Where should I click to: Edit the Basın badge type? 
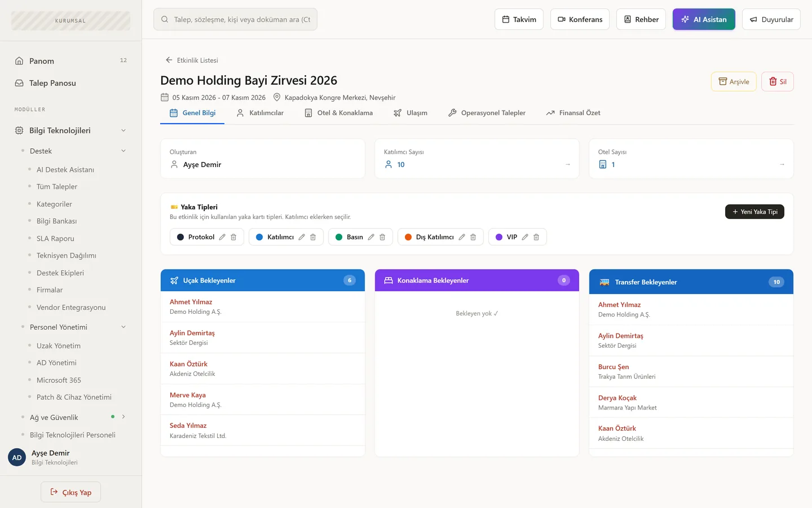coord(371,237)
